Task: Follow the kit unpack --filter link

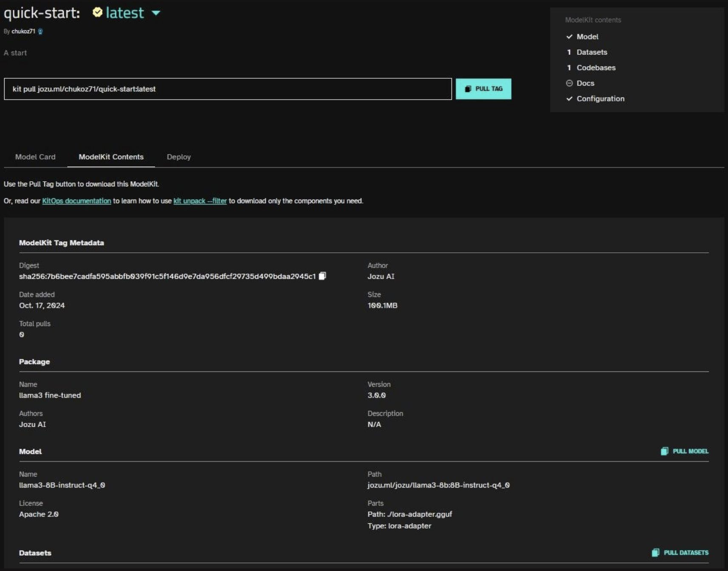Action: (x=200, y=201)
